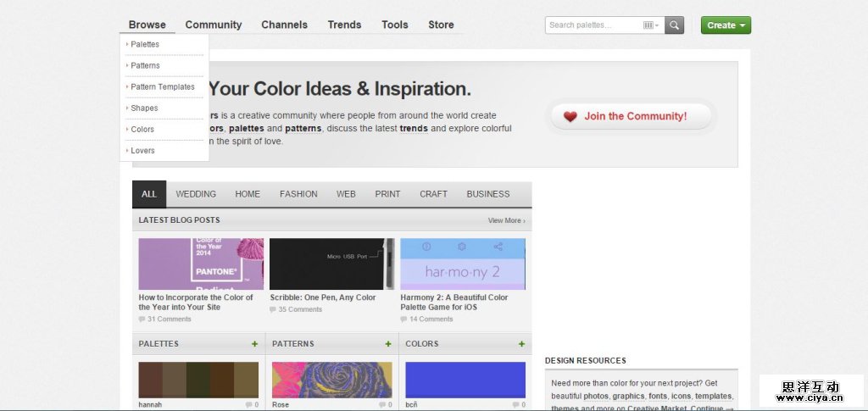Add a new palette with the plus icon

[x=254, y=344]
